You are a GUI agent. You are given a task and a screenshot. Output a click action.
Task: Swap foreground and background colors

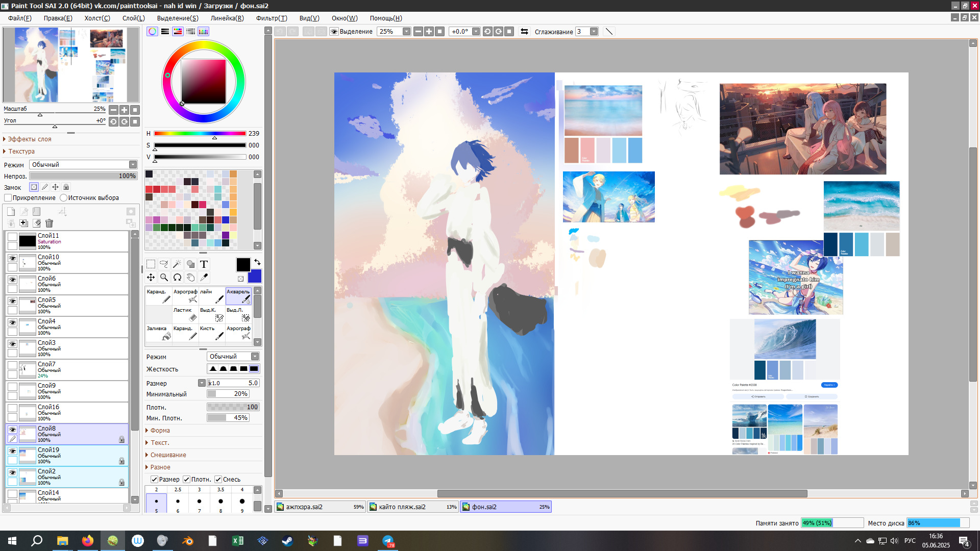pos(257,262)
